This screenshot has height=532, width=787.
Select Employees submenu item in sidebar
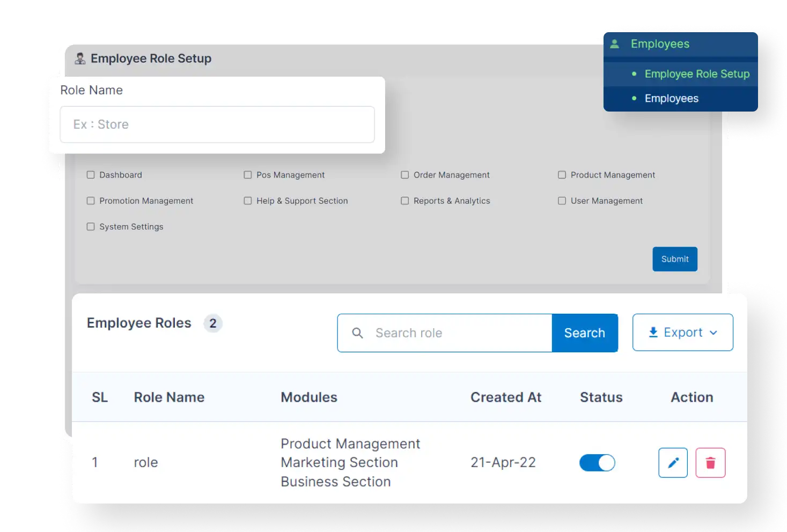pyautogui.click(x=672, y=98)
